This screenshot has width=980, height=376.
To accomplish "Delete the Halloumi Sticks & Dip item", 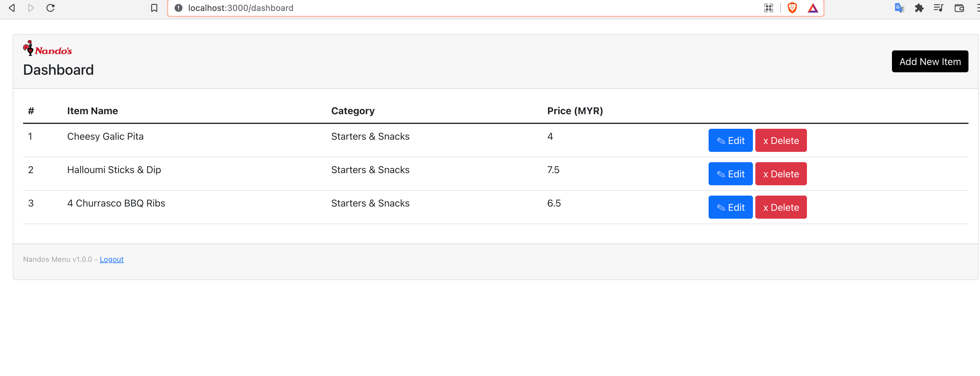I will click(x=781, y=174).
